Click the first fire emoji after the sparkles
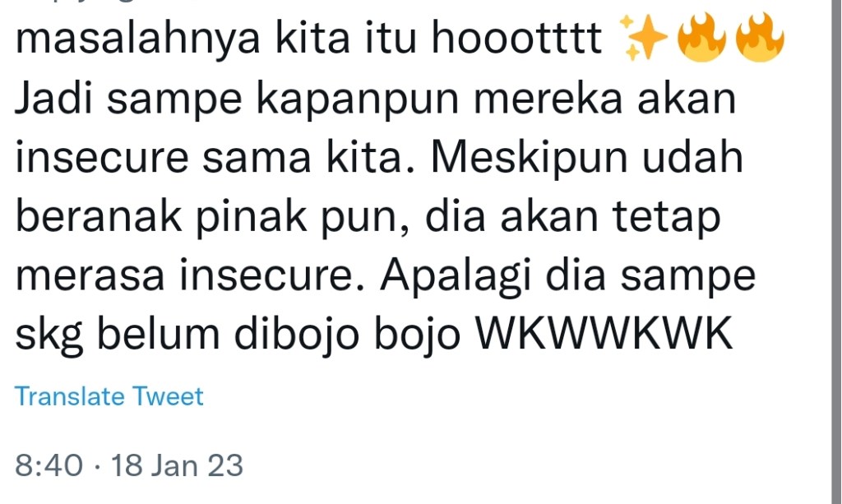Viewport: 842px width, 504px height. (x=701, y=37)
